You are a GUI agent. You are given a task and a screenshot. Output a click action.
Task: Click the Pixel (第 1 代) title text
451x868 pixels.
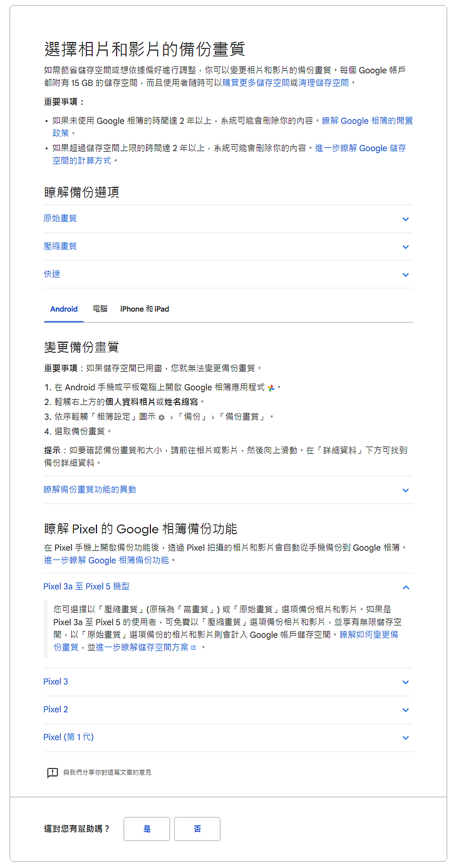tap(68, 737)
